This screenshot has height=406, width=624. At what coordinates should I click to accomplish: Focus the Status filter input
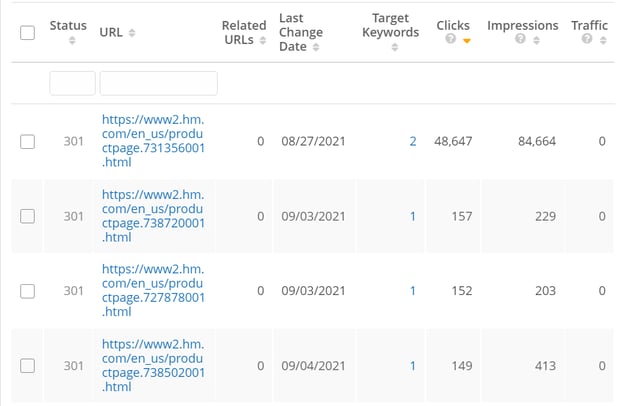pos(72,83)
